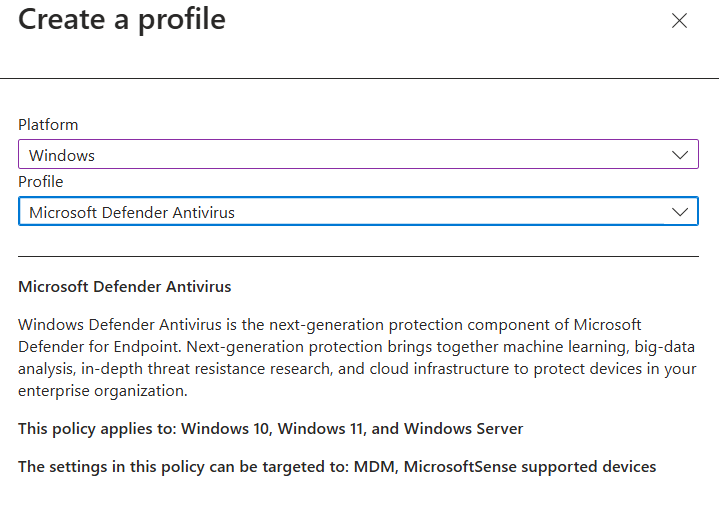Click the 'Profile' field label

(x=41, y=182)
